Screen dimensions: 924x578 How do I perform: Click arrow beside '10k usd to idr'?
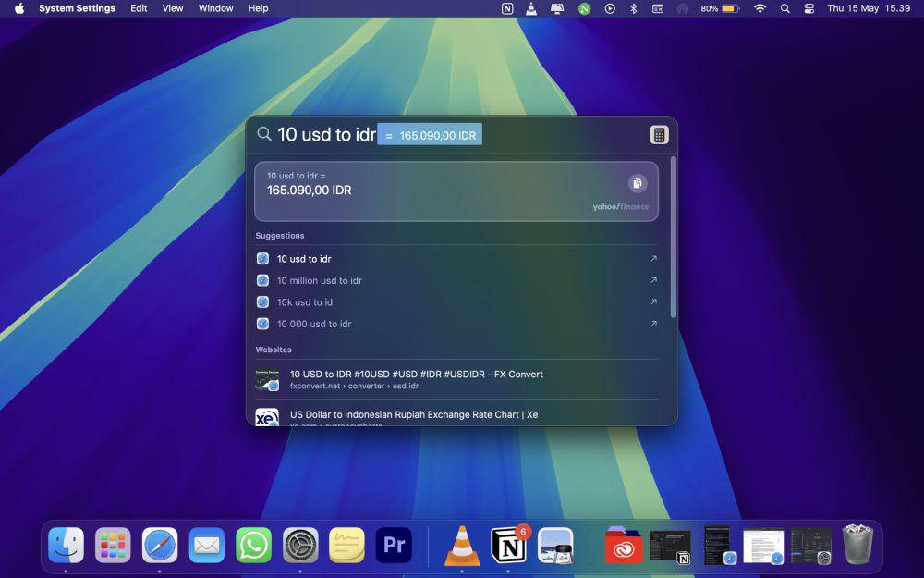click(653, 301)
